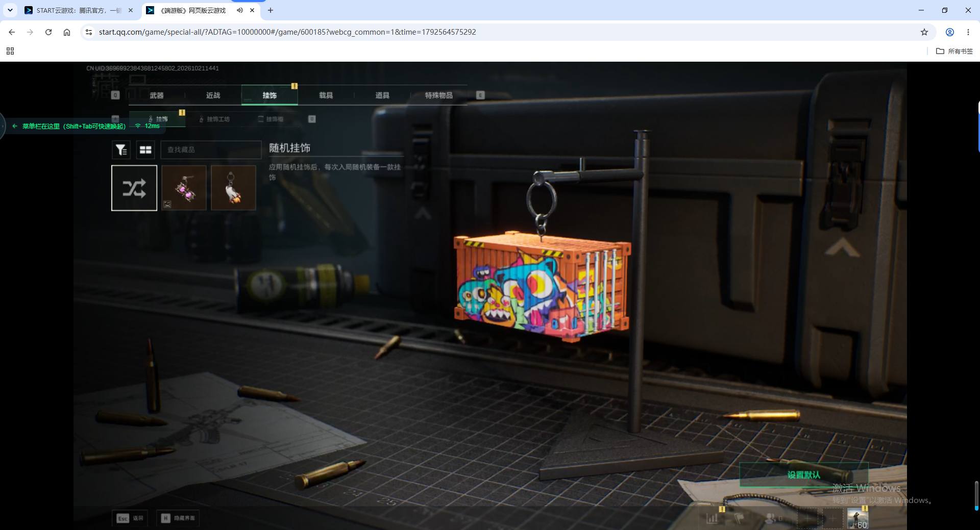Open the 道具 tab
Screen dimensions: 980x530
[x=382, y=95]
